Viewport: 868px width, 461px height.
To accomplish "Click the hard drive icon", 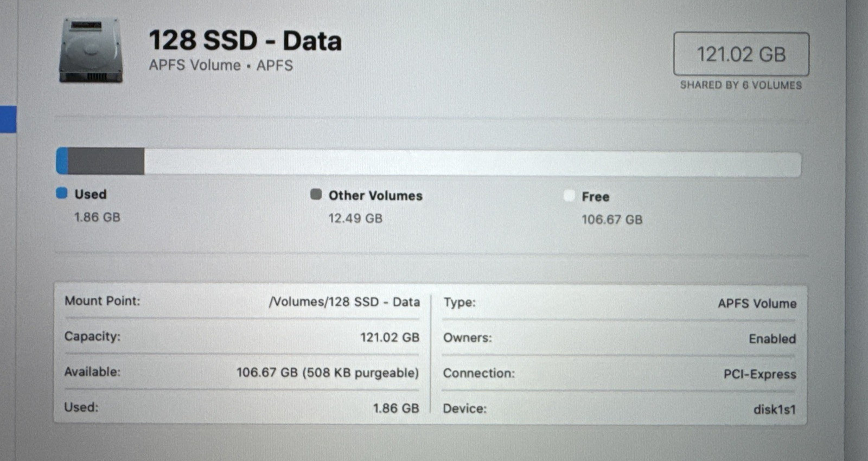I will 91,51.
